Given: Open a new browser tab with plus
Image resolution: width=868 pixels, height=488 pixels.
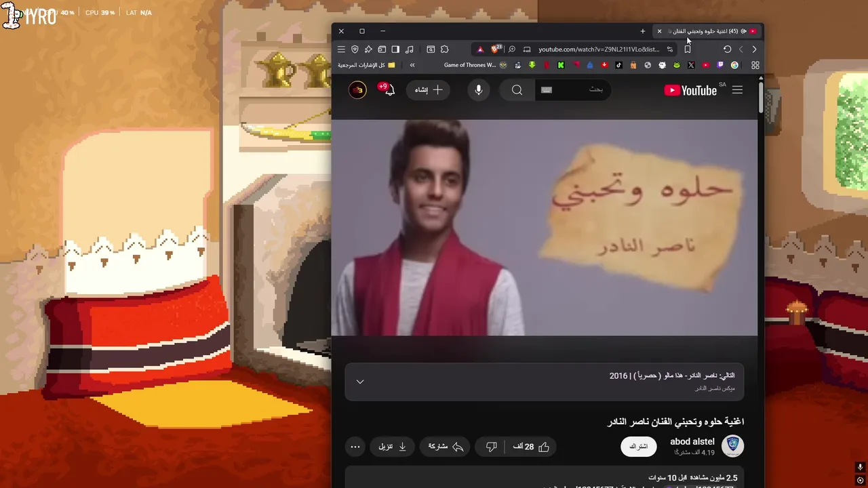Looking at the screenshot, I should click(643, 31).
